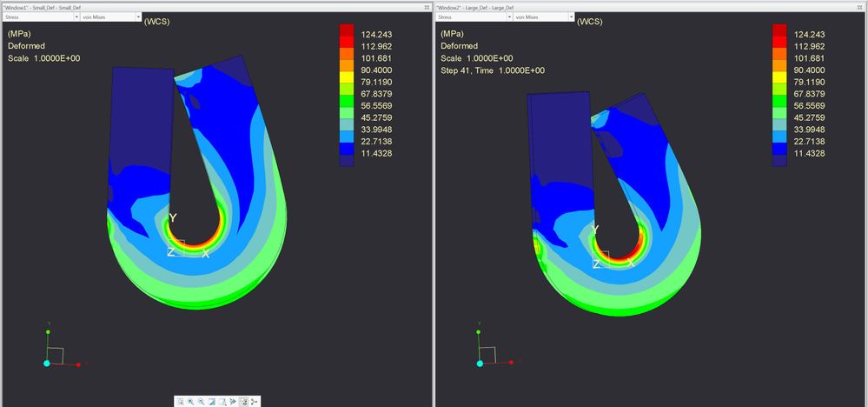Click the scissors-shaped icon in bottom toolbar

tap(254, 402)
